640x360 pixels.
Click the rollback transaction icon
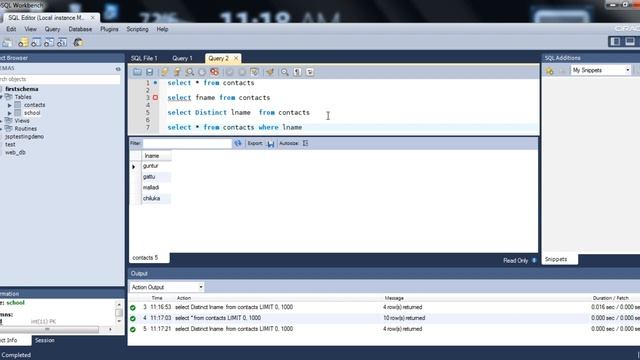(242, 72)
